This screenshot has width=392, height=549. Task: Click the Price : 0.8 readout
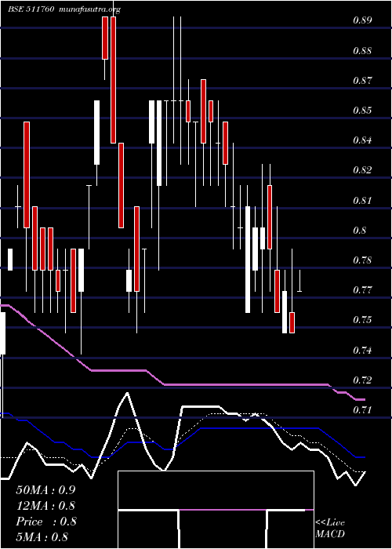click(45, 522)
